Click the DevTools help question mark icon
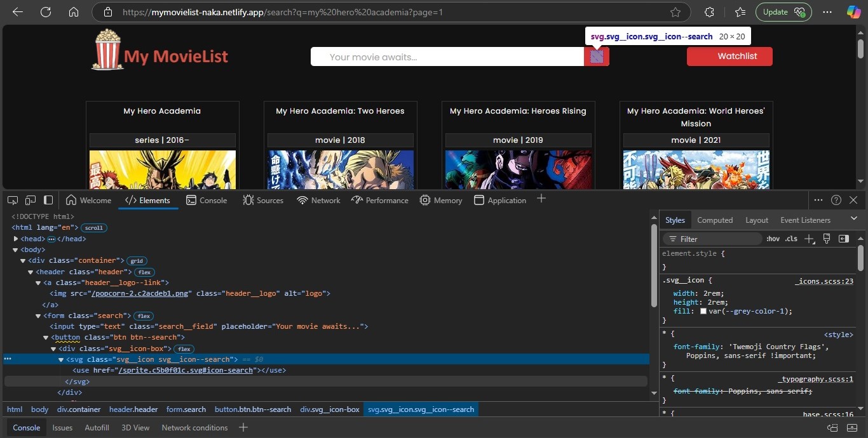868x438 pixels. [x=836, y=200]
